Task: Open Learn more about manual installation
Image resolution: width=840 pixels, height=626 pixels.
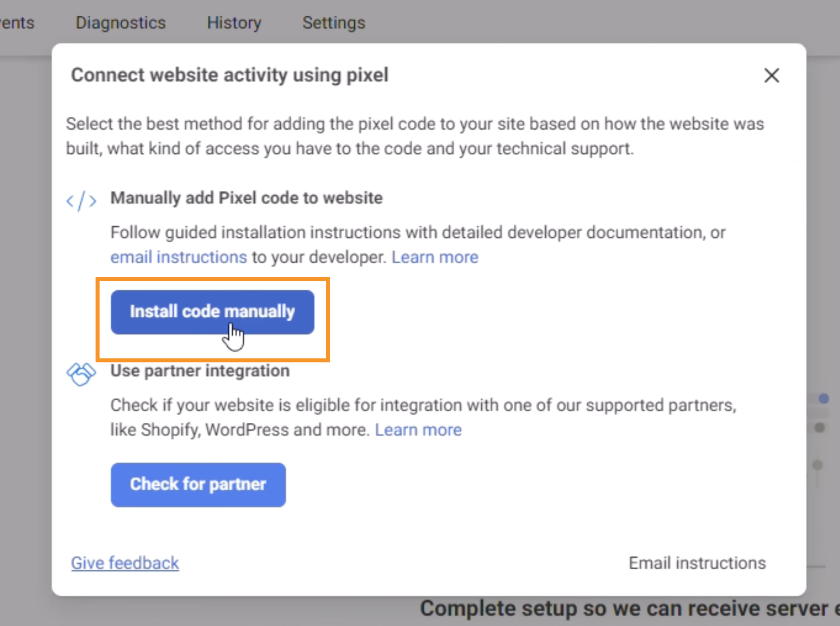Action: click(x=435, y=257)
